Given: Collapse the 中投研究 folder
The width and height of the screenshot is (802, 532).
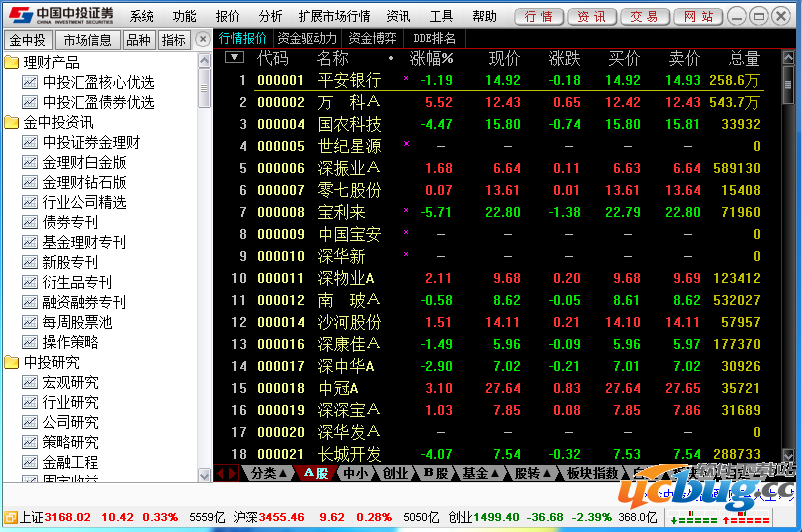Looking at the screenshot, I should click(x=12, y=362).
